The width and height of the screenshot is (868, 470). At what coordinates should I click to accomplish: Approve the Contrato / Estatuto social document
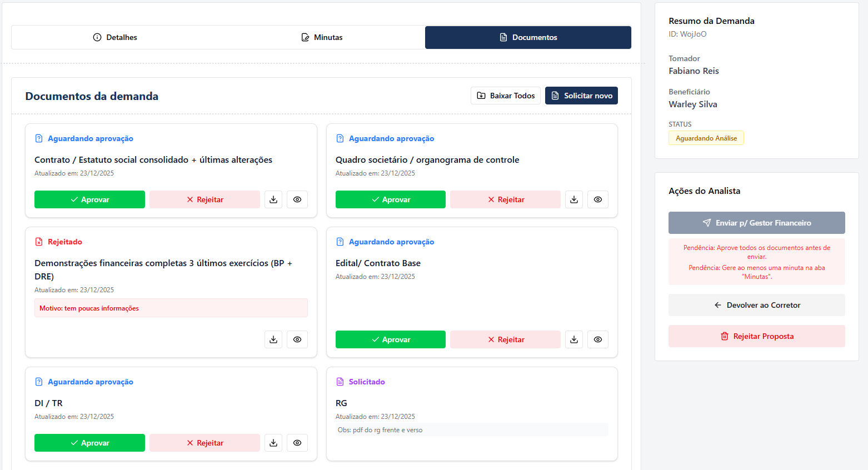[89, 199]
